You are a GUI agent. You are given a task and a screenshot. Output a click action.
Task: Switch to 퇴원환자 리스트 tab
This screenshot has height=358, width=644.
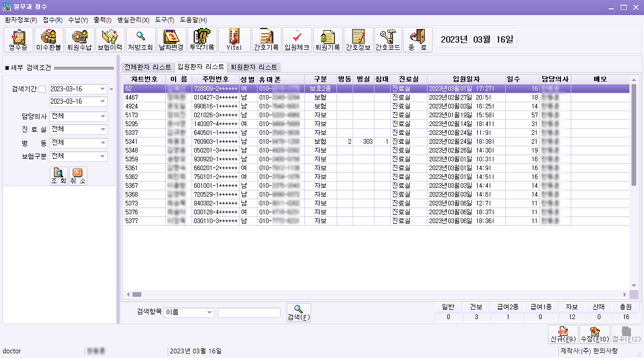(254, 67)
